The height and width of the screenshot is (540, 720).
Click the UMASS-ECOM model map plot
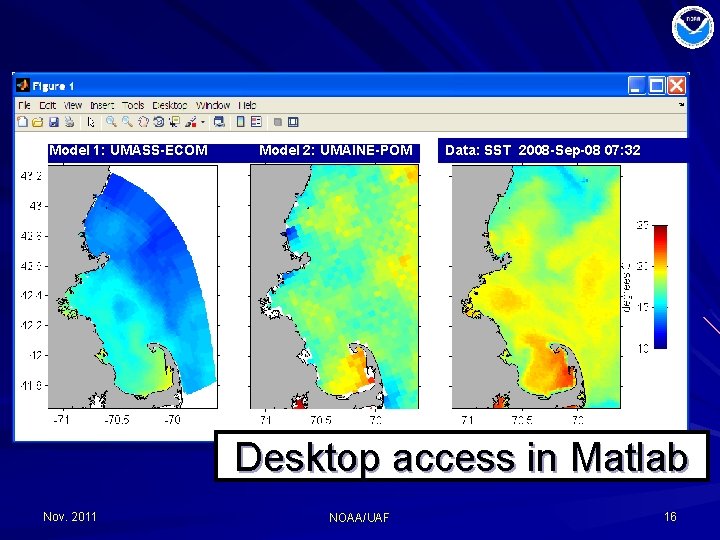click(x=133, y=287)
